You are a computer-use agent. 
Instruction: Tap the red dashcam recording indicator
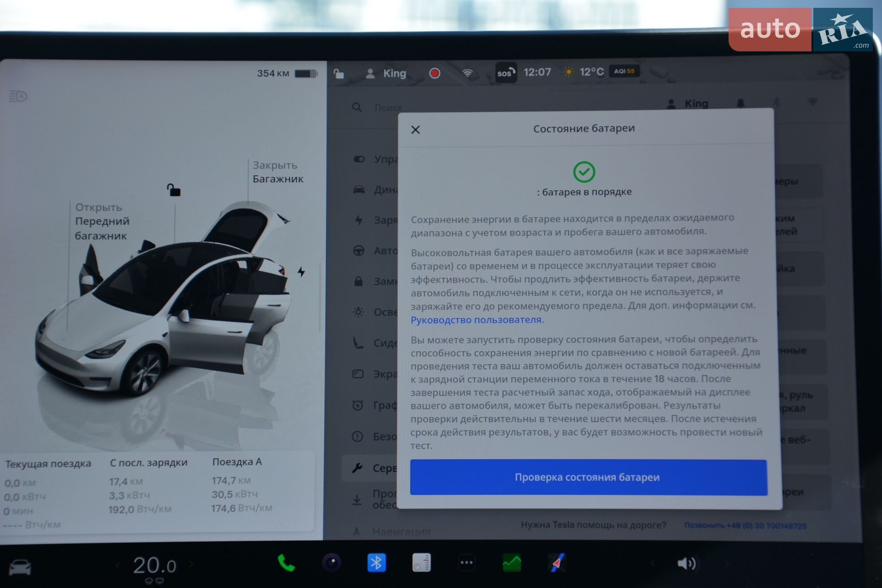[435, 73]
